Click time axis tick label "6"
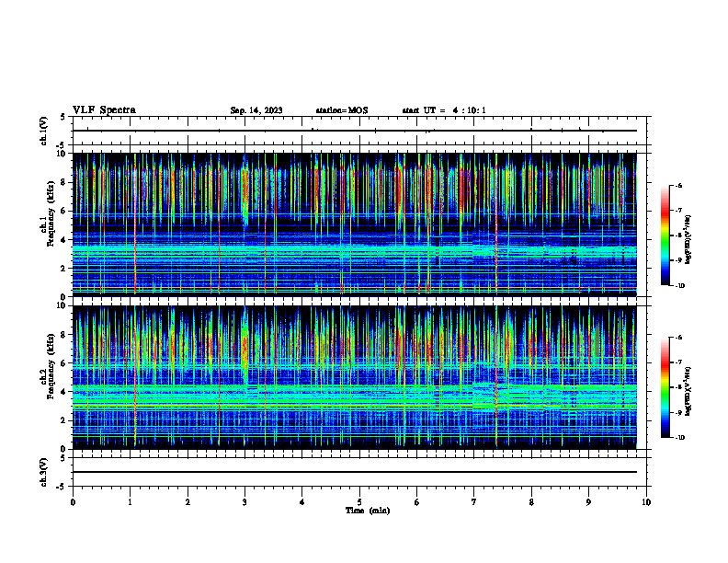Image resolution: width=728 pixels, height=563 pixels. 417,502
